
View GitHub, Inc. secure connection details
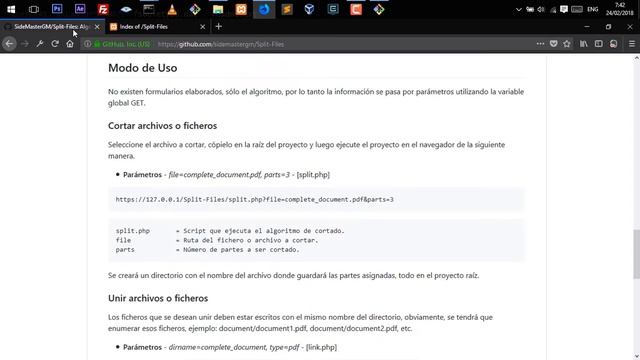122,44
